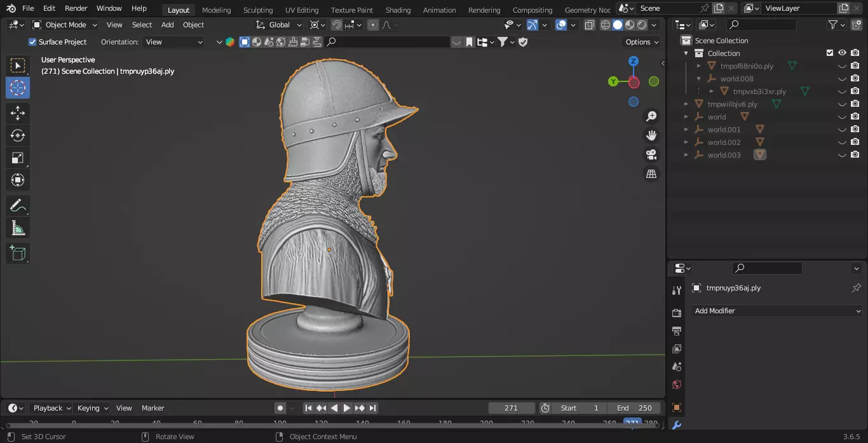Screen dimensions: 868x443
Task: Click the End frame field 250
Action: pos(634,408)
